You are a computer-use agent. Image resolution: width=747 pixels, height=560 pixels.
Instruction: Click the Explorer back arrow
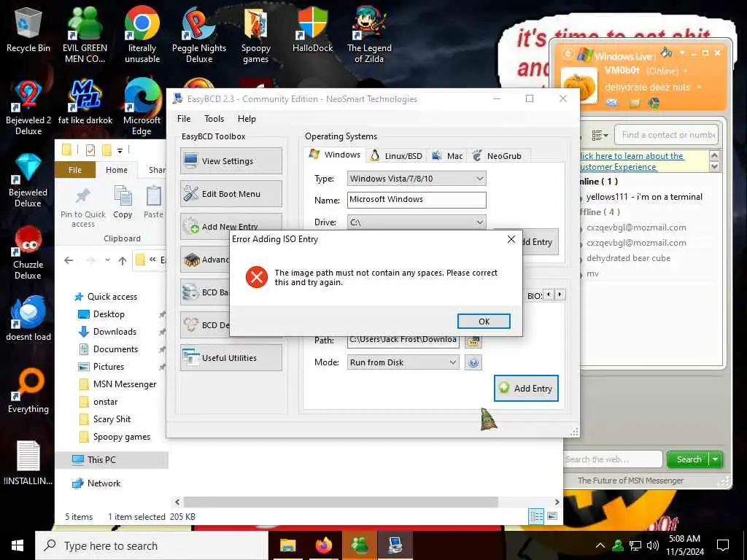click(x=69, y=260)
